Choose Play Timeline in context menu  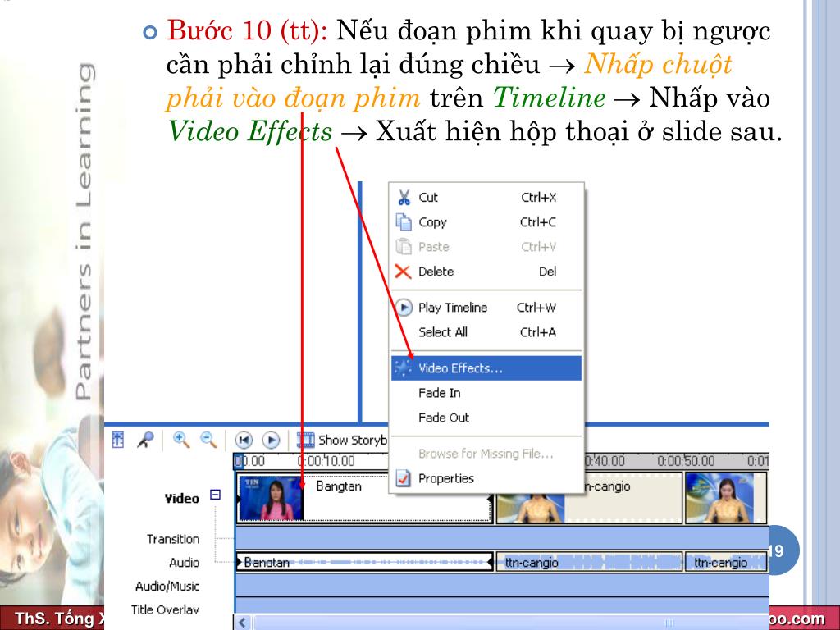coord(486,308)
